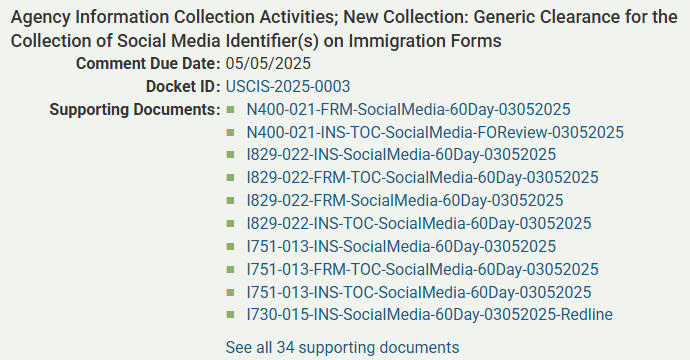Open I829-022-FRM-SocialMedia-60Day-03052025 document
Screen dimensions: 690x360
(x=405, y=200)
